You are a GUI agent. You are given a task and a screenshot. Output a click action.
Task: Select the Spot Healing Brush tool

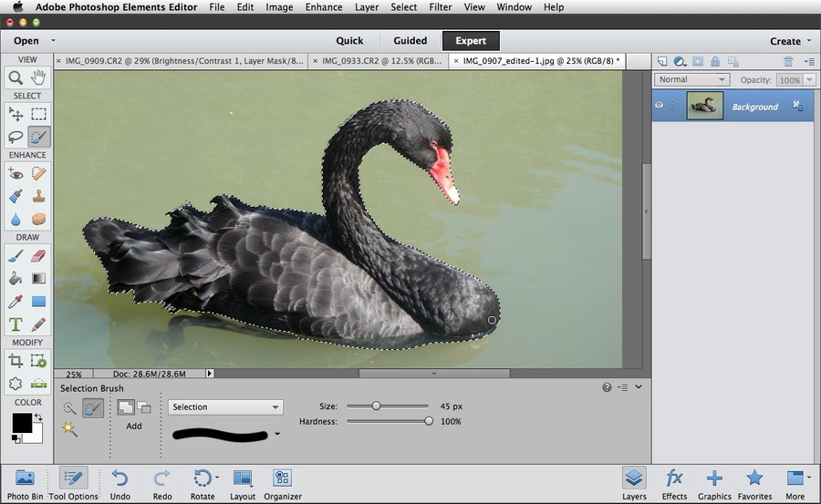(x=38, y=173)
